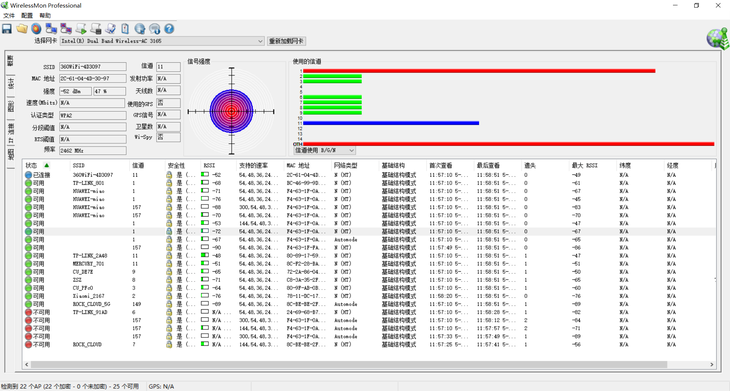
Task: Select the CU_DE7E SSID entry
Action: (83, 272)
